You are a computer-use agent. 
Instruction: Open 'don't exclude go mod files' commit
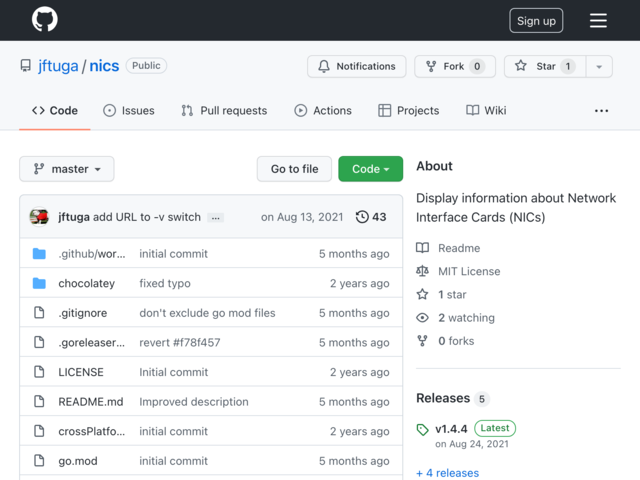[207, 313]
